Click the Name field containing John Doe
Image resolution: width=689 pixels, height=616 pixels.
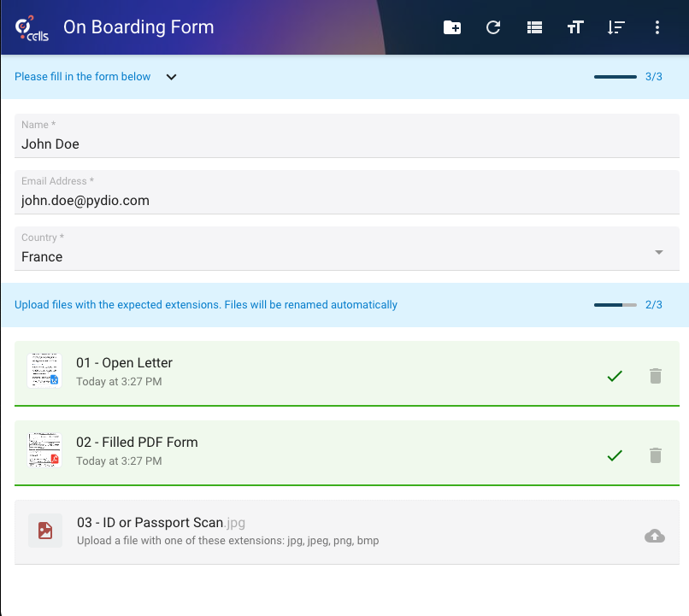click(347, 136)
